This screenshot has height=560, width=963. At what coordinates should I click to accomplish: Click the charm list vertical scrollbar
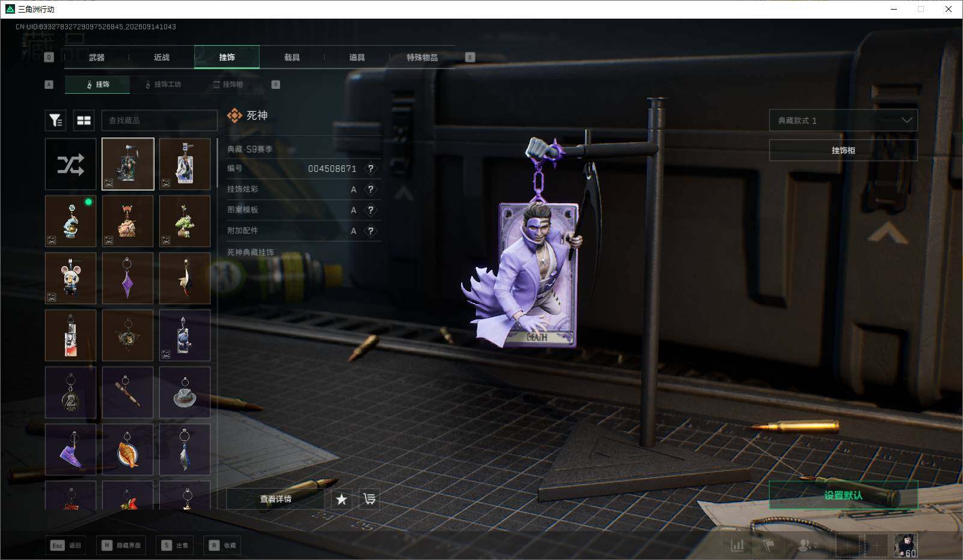[x=218, y=163]
